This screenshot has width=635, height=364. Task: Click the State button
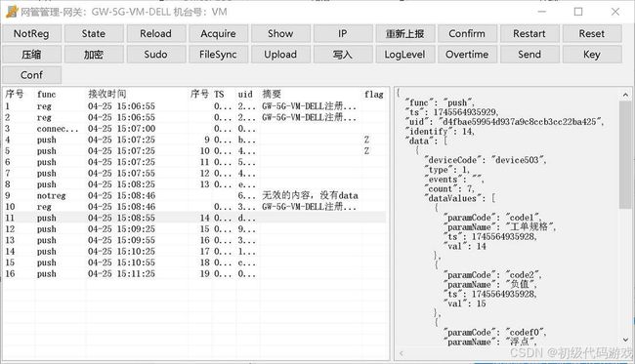[x=94, y=33]
